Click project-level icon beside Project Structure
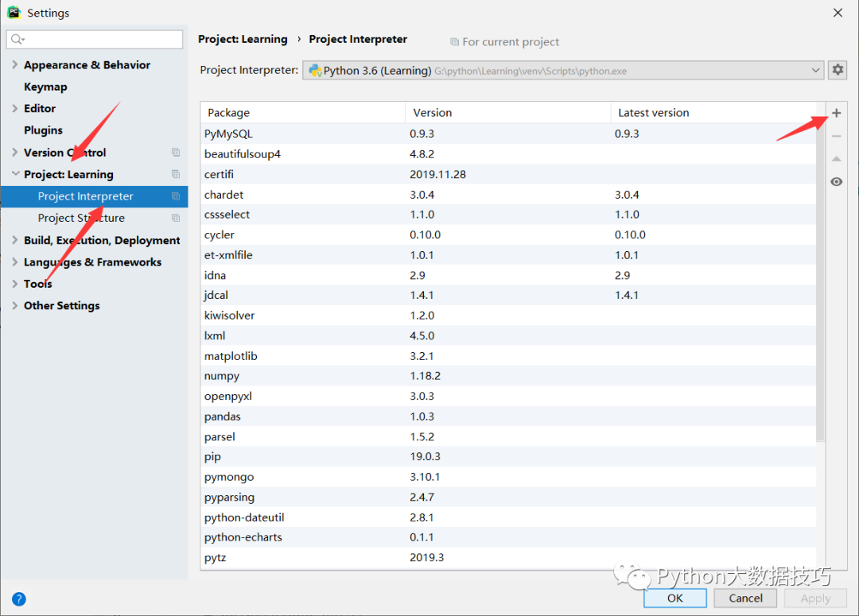Viewport: 859px width, 616px height. tap(176, 218)
